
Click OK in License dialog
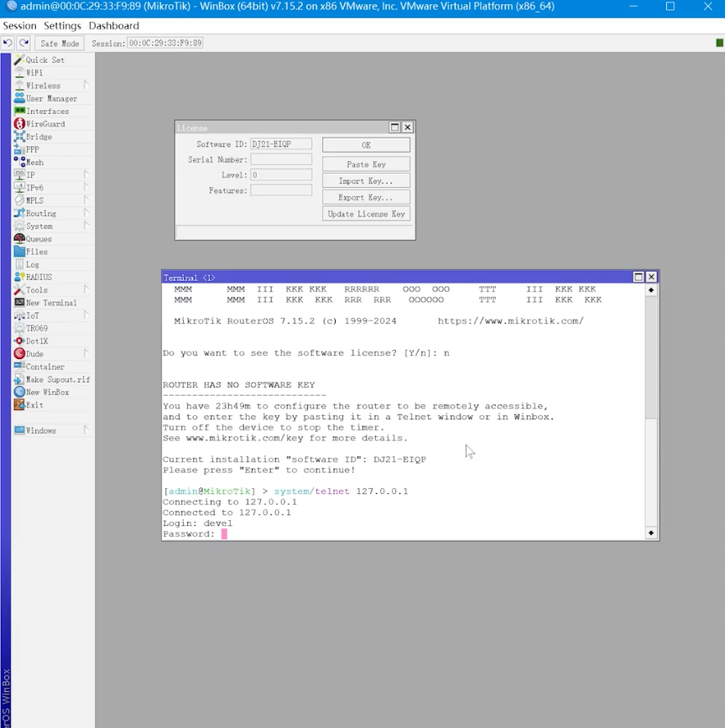point(366,145)
